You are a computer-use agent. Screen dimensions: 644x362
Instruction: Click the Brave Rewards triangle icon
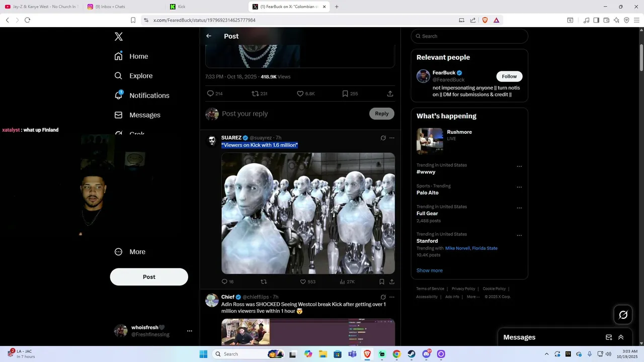pos(496,20)
